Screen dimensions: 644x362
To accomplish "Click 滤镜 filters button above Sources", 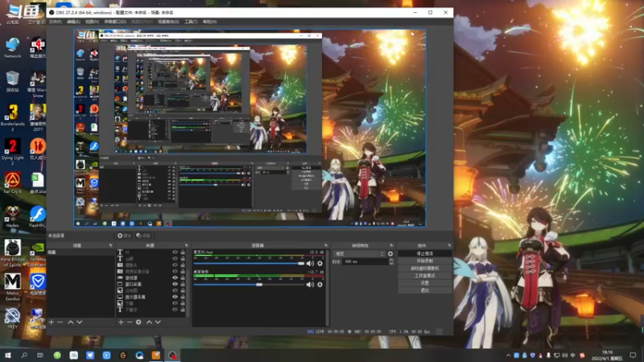I will pos(143,236).
